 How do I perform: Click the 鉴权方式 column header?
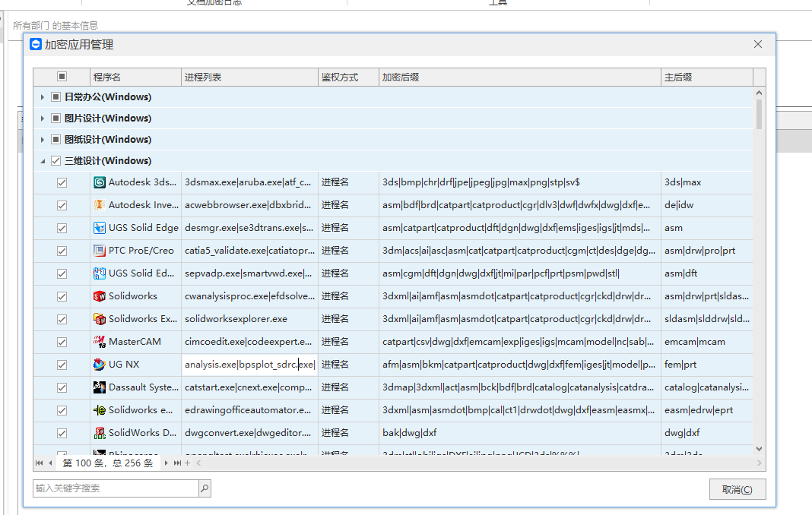click(x=348, y=77)
